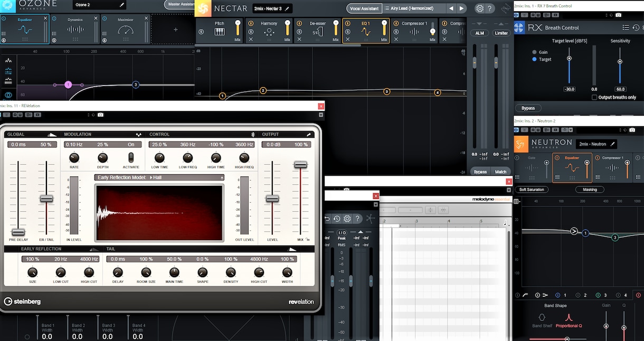Image resolution: width=644 pixels, height=341 pixels.
Task: Select Nectar De-esser module
Action: click(318, 30)
